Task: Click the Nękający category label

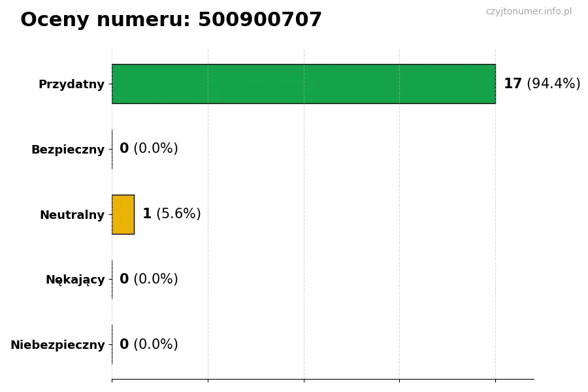Action: point(75,280)
